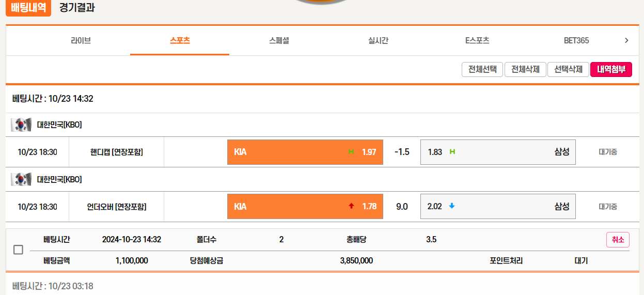Click the green H icon beside odds 1.97

point(351,152)
